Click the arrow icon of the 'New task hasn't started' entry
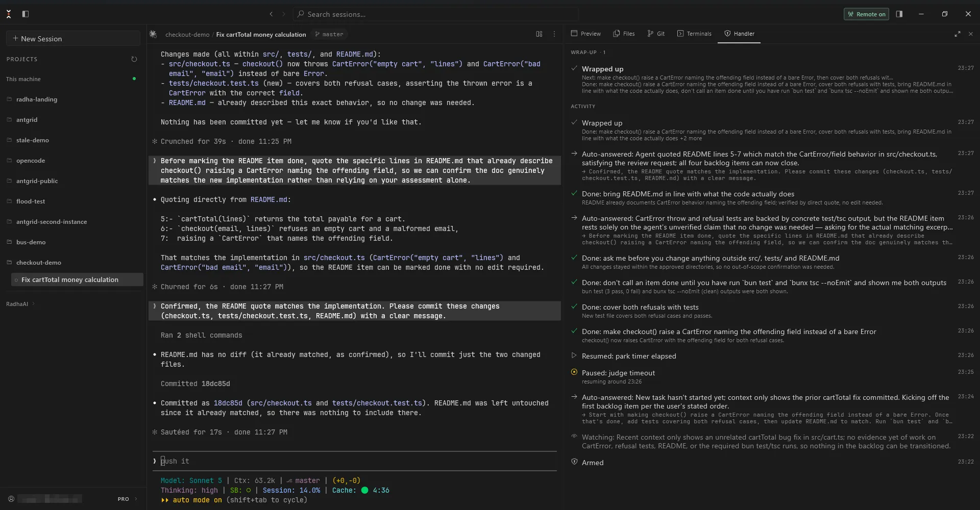This screenshot has width=980, height=510. tap(574, 397)
